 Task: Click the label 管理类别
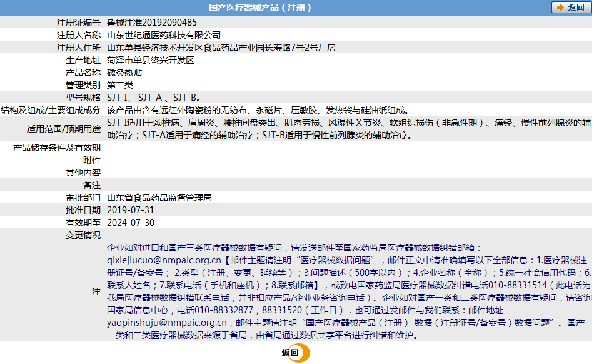(83, 85)
